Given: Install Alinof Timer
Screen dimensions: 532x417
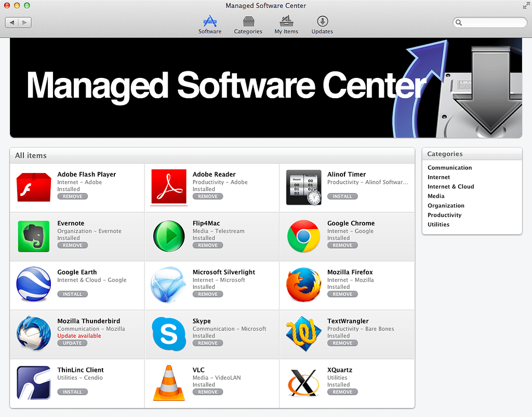Looking at the screenshot, I should [x=342, y=196].
